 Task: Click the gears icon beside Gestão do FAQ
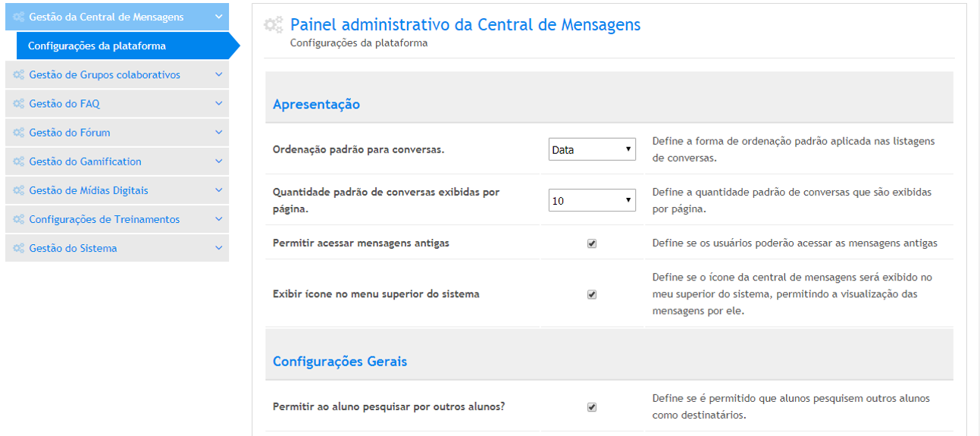click(19, 104)
